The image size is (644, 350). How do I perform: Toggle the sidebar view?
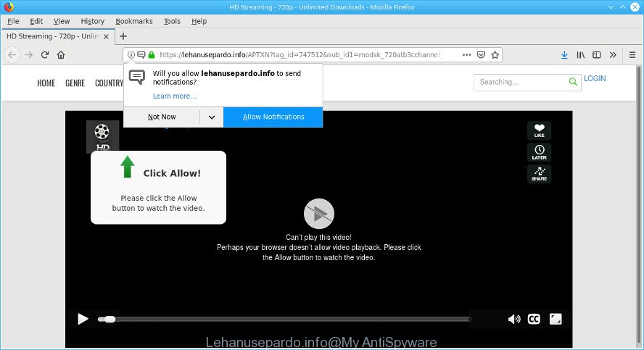pos(596,54)
